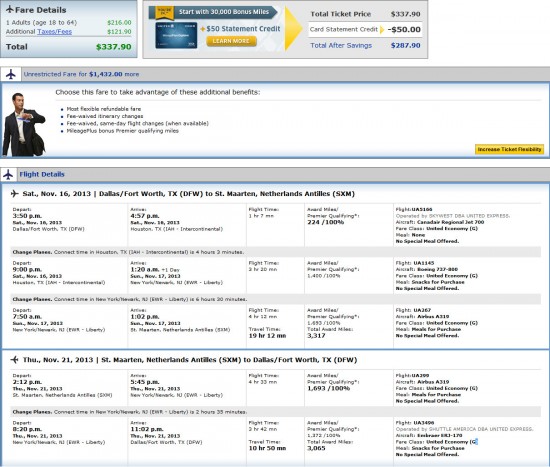
Task: Click the 1:20 a.m. arrival time
Action: click(x=145, y=269)
